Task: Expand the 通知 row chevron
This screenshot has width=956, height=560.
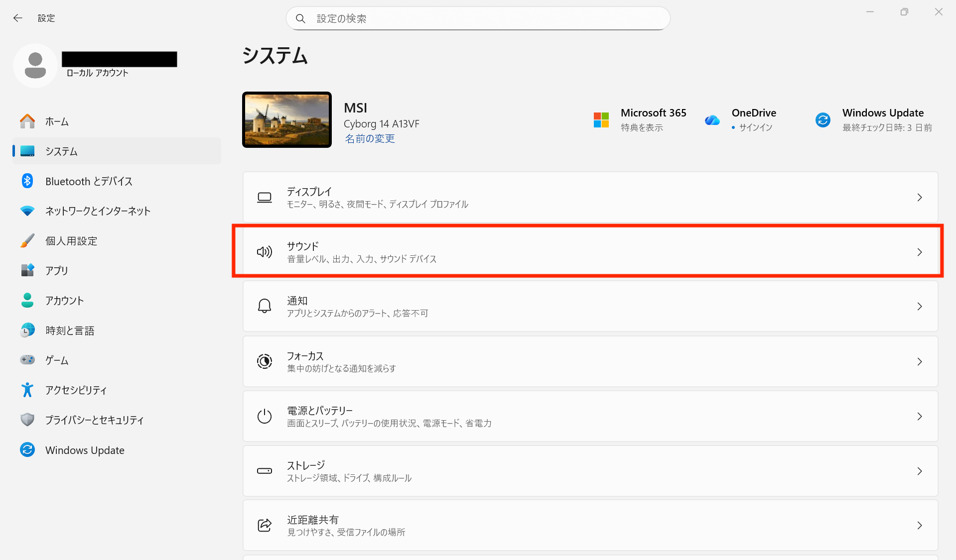Action: pyautogui.click(x=919, y=307)
